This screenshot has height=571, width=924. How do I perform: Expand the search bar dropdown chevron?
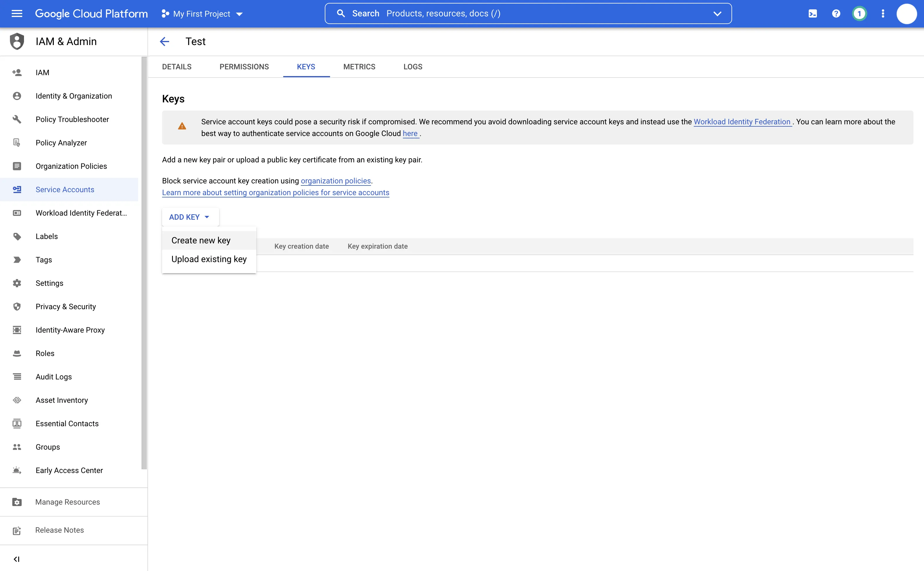click(717, 13)
